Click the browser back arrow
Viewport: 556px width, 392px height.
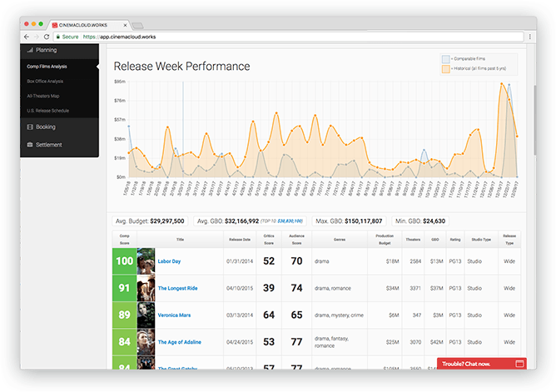(27, 37)
